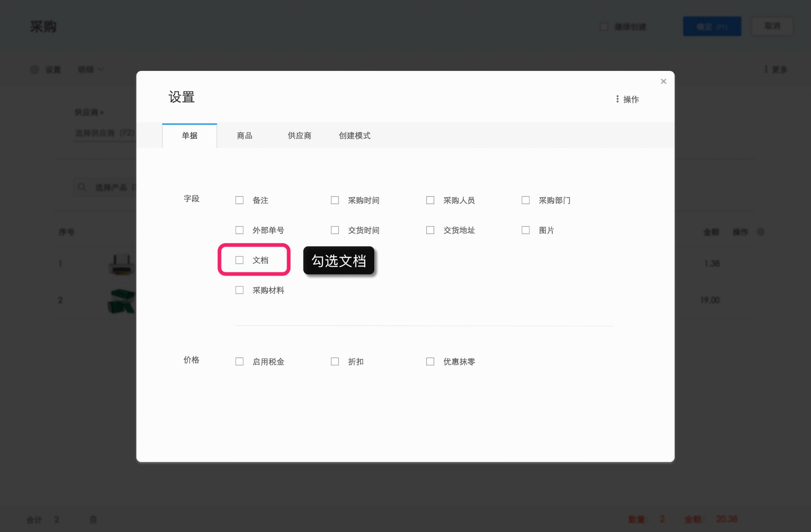Close the 设置 dialog with the X
The height and width of the screenshot is (532, 811).
pyautogui.click(x=663, y=81)
